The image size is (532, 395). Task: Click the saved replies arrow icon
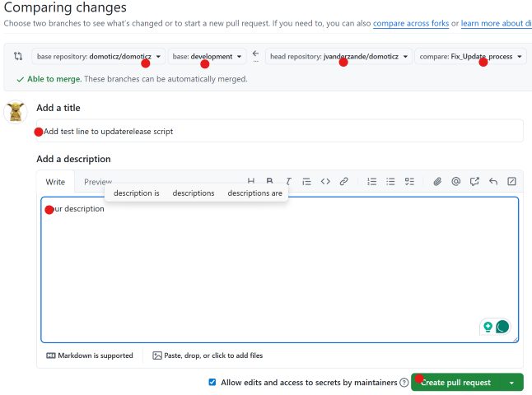click(493, 182)
